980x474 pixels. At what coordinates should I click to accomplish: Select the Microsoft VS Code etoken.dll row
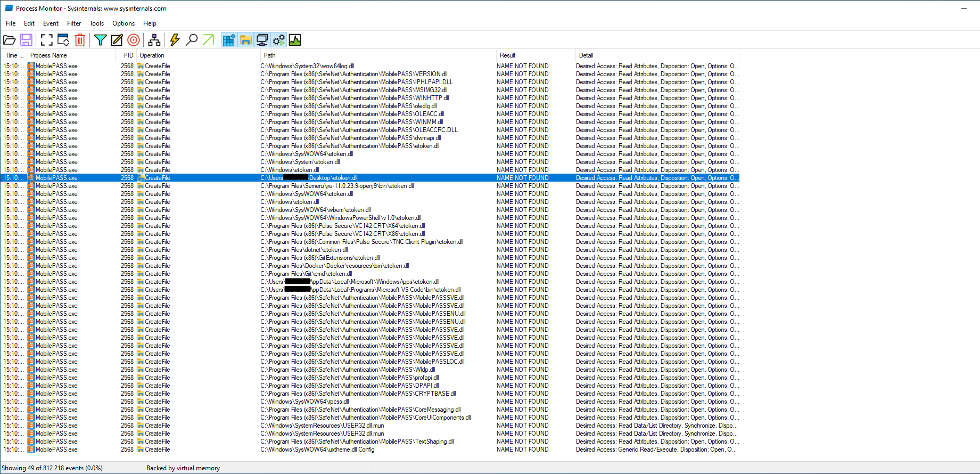point(370,290)
